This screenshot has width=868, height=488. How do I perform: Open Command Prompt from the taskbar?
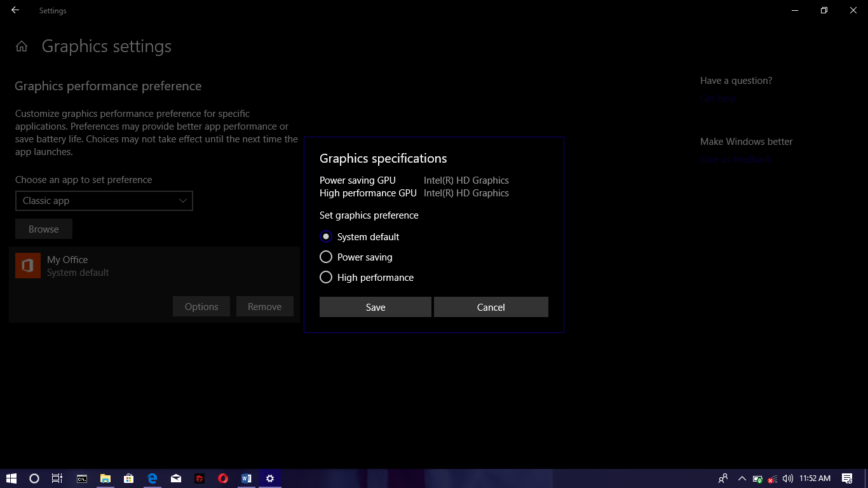(x=81, y=478)
